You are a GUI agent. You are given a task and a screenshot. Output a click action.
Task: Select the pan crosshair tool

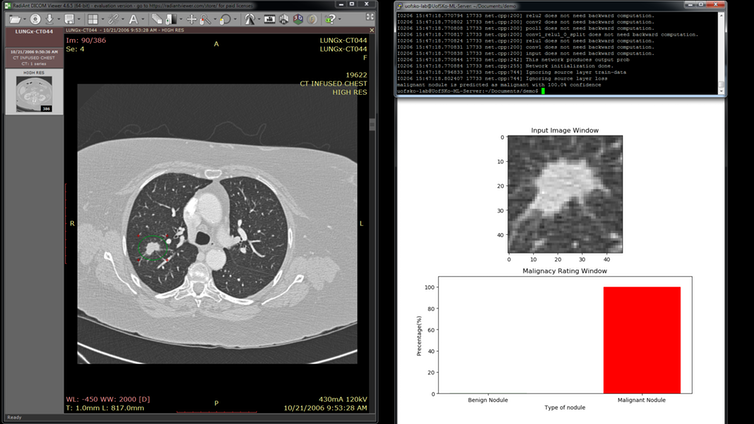[x=191, y=18]
